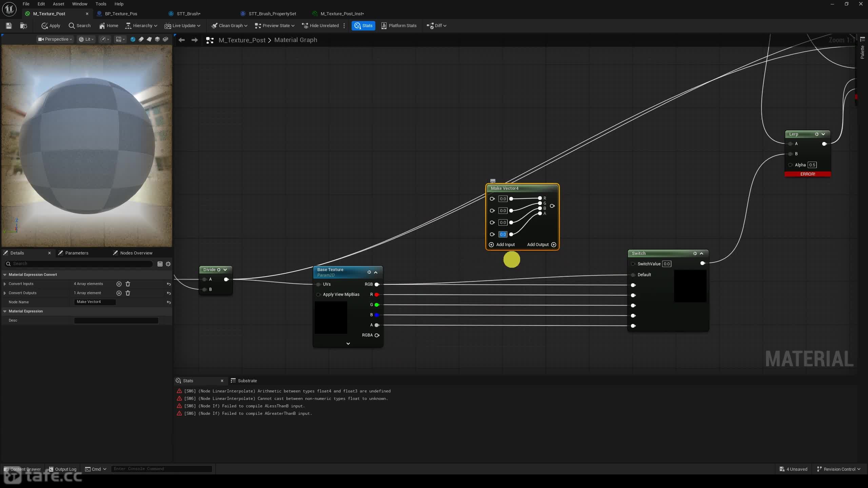The image size is (868, 488).
Task: Expand Convert Inputs array
Action: [5, 284]
